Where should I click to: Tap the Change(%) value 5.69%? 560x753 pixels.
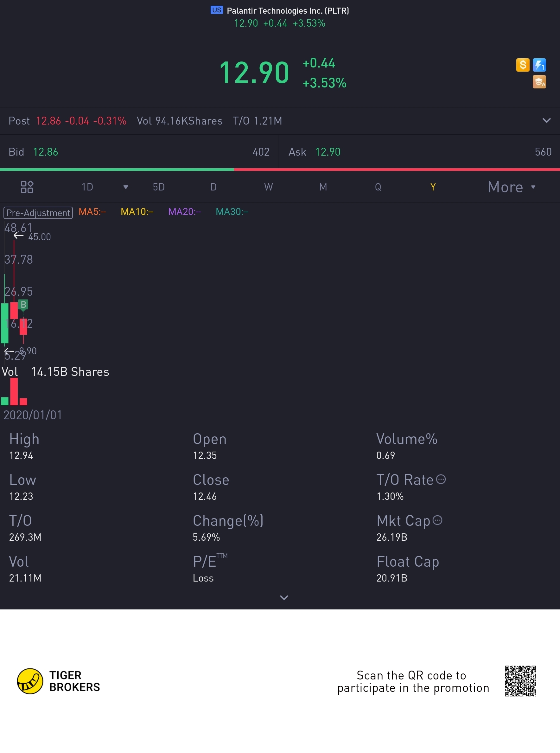(x=207, y=537)
